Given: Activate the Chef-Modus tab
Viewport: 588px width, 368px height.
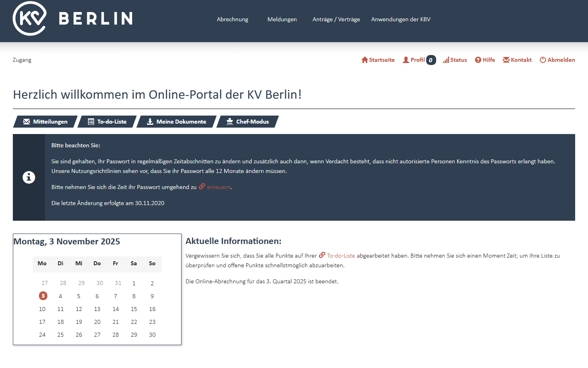Looking at the screenshot, I should [248, 122].
